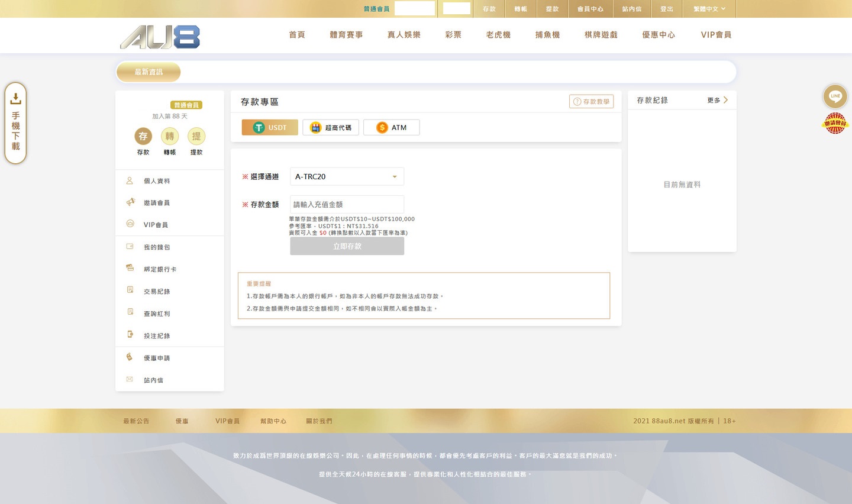Click the deposit amount input field
The width and height of the screenshot is (852, 504).
coord(347,204)
